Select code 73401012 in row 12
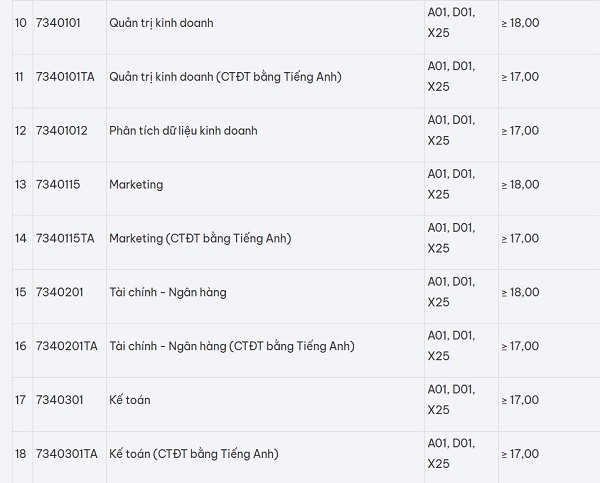The width and height of the screenshot is (600, 483). pyautogui.click(x=62, y=131)
